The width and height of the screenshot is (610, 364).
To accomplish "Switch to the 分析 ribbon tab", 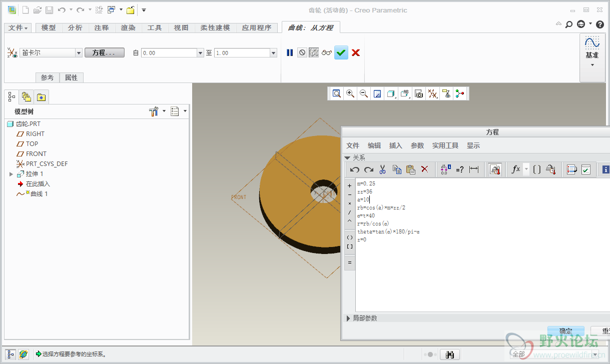I will [x=75, y=28].
